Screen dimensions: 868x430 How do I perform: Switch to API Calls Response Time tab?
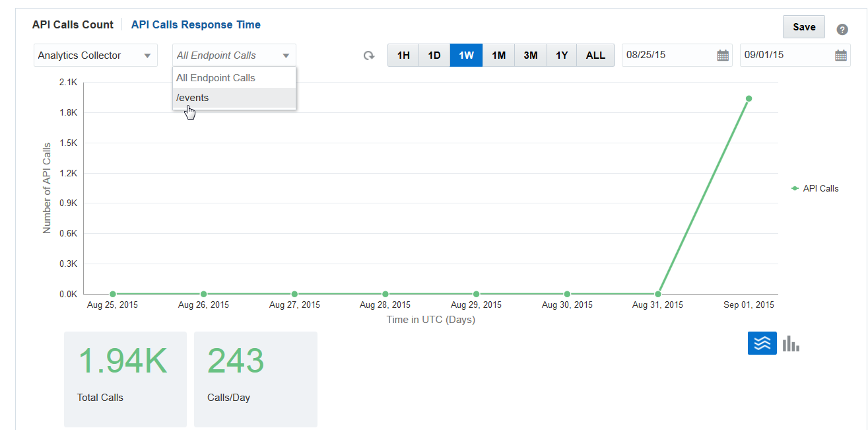(196, 24)
